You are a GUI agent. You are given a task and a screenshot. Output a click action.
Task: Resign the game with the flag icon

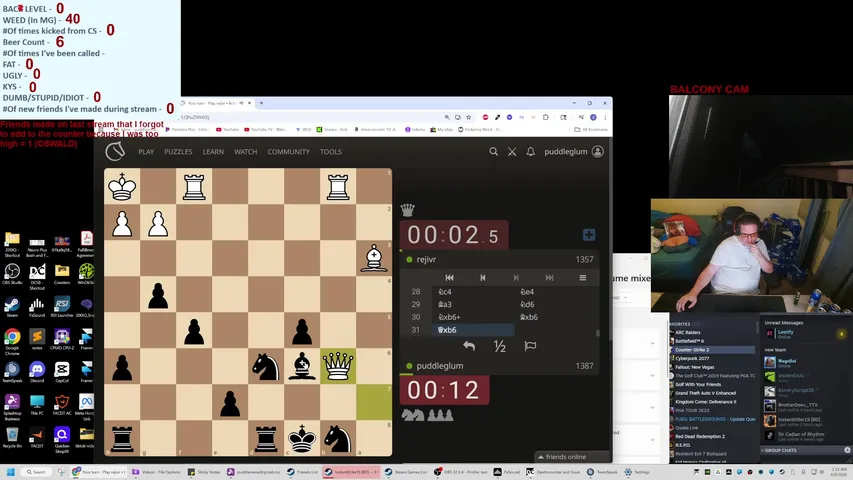click(530, 346)
